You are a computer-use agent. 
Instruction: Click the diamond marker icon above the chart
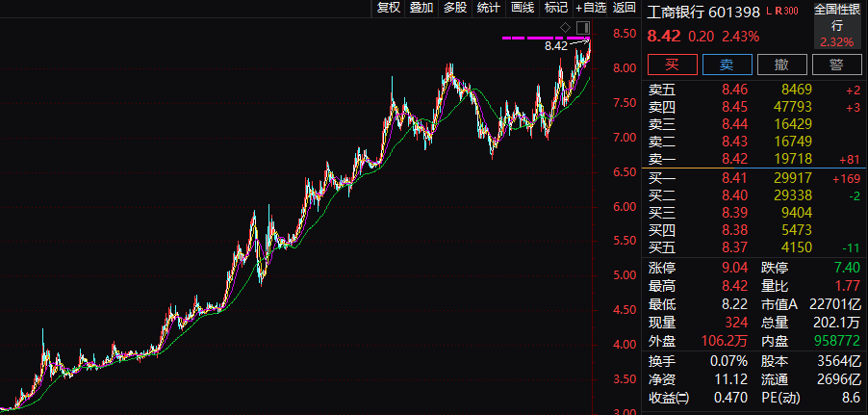(565, 27)
